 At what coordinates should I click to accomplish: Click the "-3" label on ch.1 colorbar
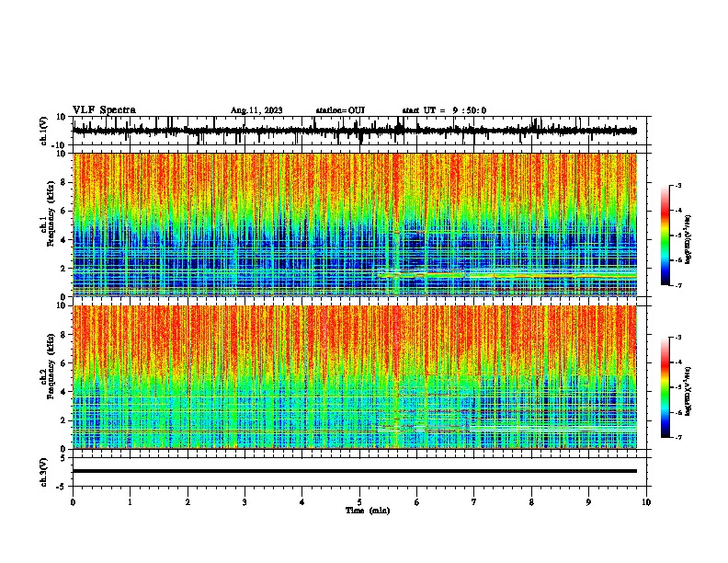pos(677,185)
